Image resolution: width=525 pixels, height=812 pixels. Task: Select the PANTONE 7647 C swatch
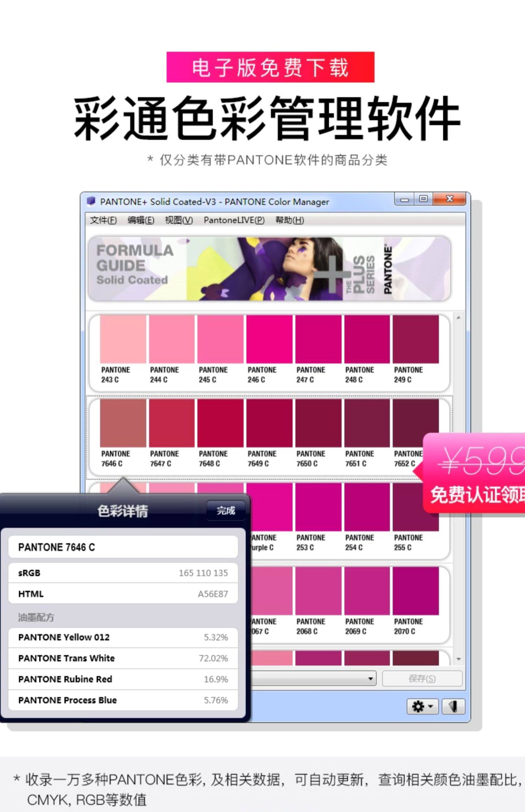point(172,423)
